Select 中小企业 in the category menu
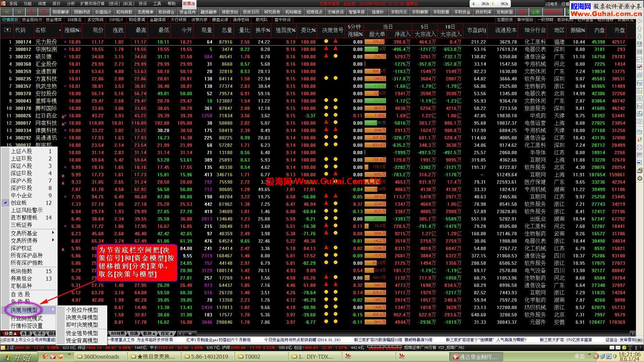This screenshot has width=644, height=362. tap(29, 195)
